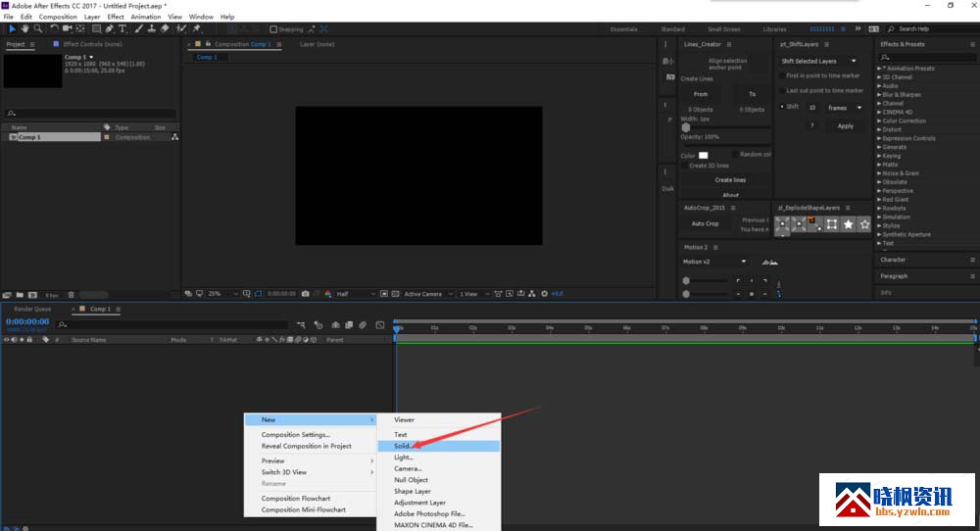The width and height of the screenshot is (980, 531).
Task: Select the Shift radio option
Action: point(782,107)
